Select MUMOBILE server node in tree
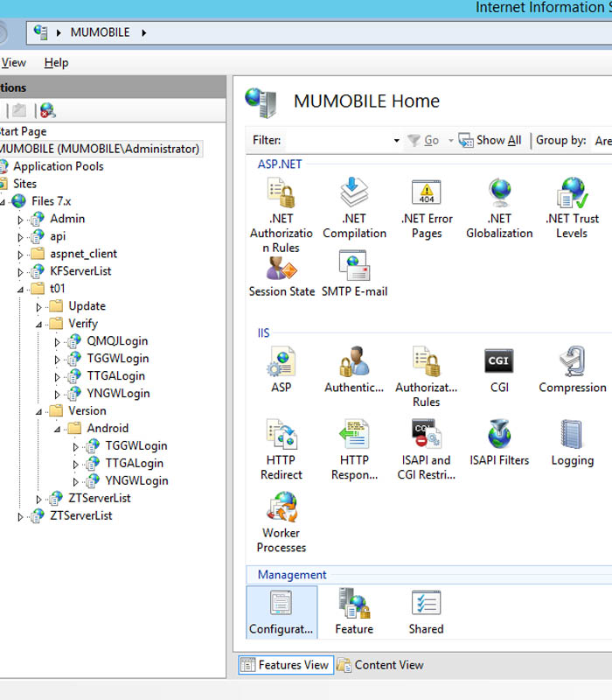Image resolution: width=612 pixels, height=700 pixels. coord(100,149)
